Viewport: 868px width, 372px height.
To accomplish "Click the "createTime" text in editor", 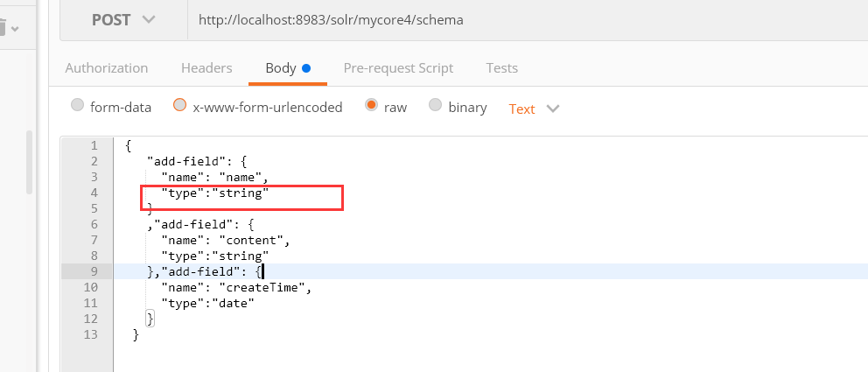I will pos(265,287).
